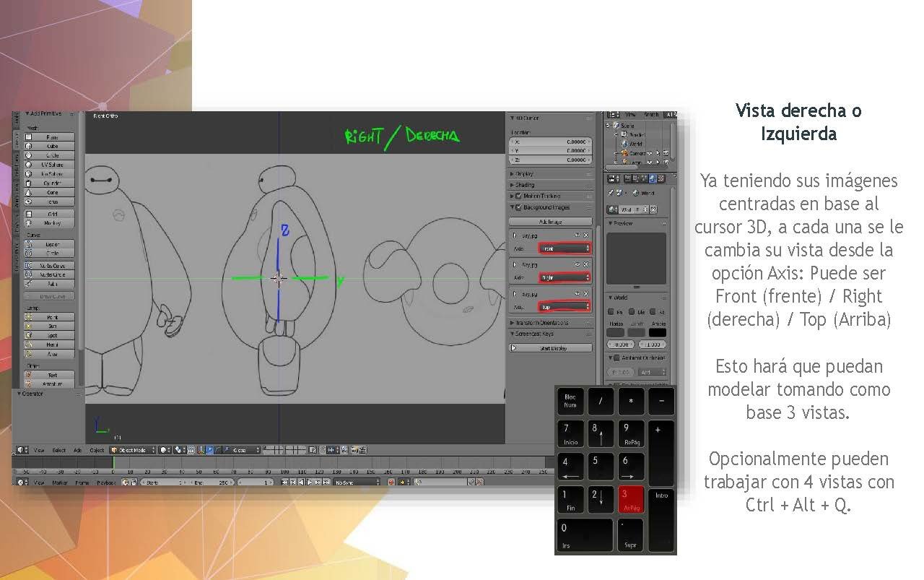Open the Axis dropdown showing Front
The image size is (924, 580).
pyautogui.click(x=565, y=248)
